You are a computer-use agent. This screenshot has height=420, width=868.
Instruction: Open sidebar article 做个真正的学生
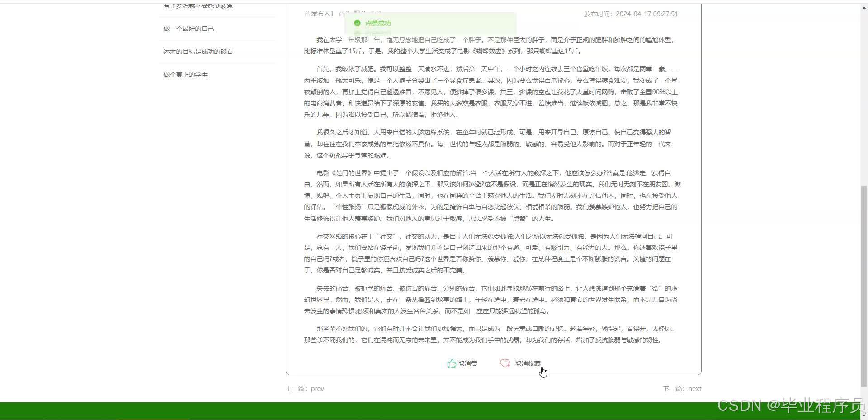point(185,75)
